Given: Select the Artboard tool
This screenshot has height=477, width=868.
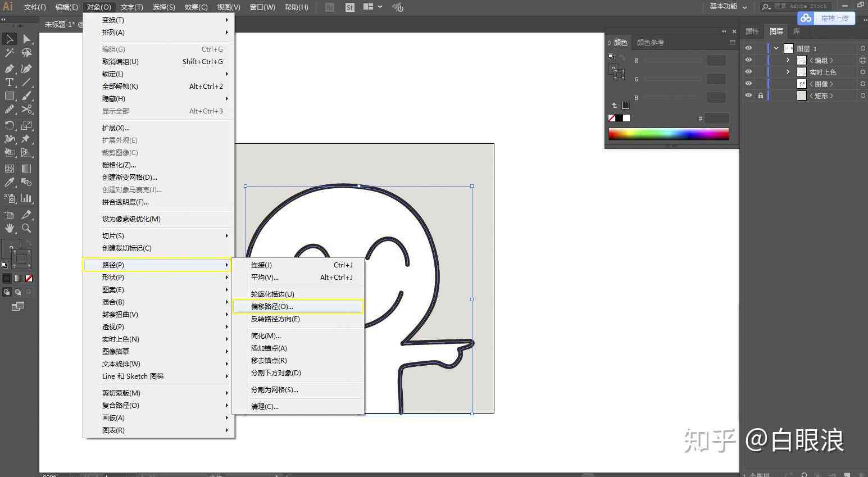Looking at the screenshot, I should coord(10,215).
